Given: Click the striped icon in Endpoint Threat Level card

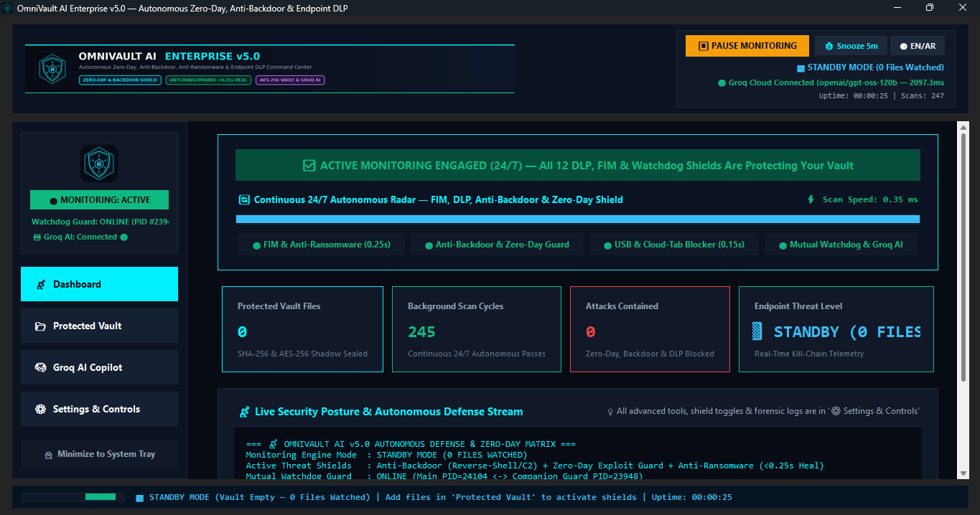Looking at the screenshot, I should pos(757,331).
